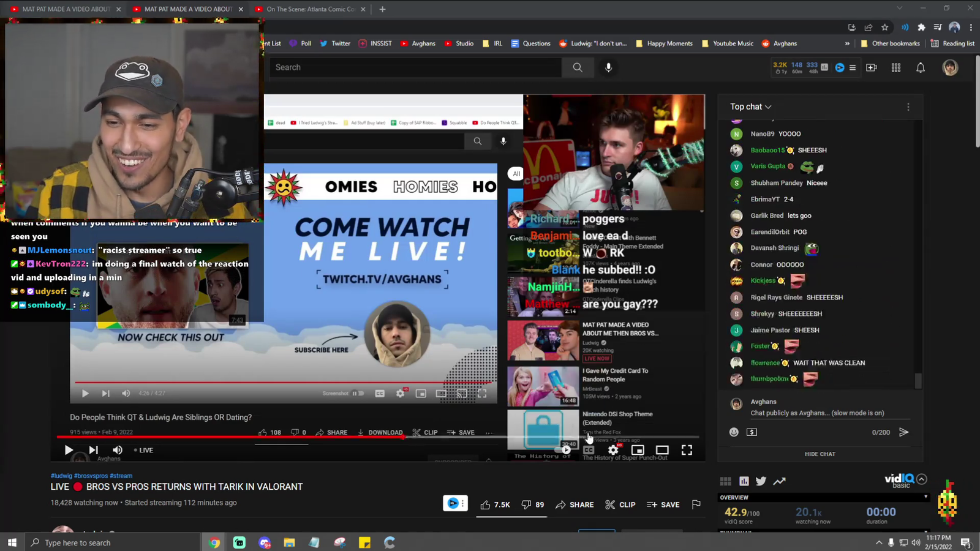Click the share this page icon in the address bar

tap(868, 27)
